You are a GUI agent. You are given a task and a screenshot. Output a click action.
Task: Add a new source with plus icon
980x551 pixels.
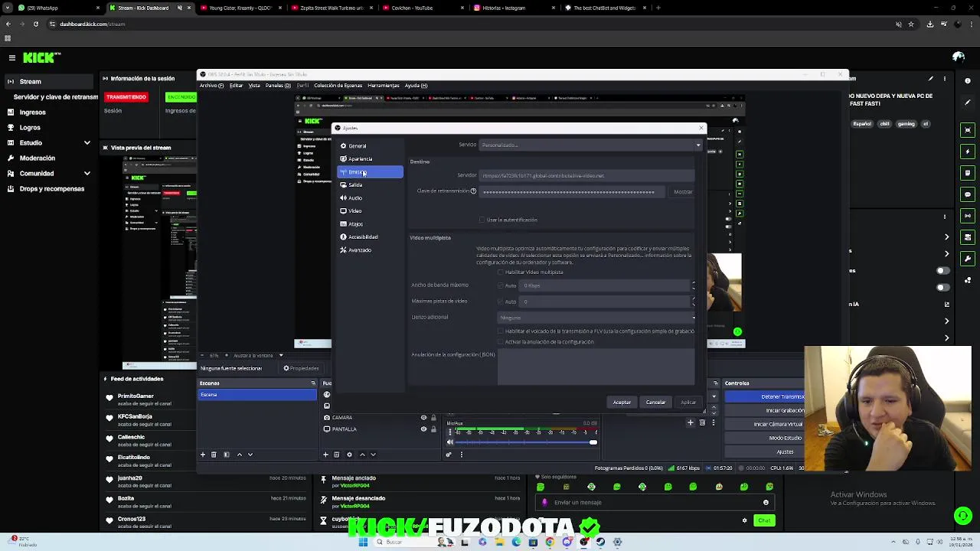point(325,455)
